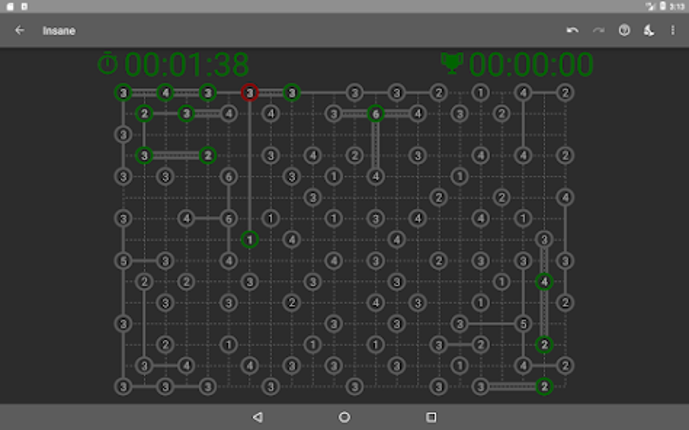Open the three-dot overflow menu
Image resolution: width=689 pixels, height=430 pixels.
click(672, 30)
